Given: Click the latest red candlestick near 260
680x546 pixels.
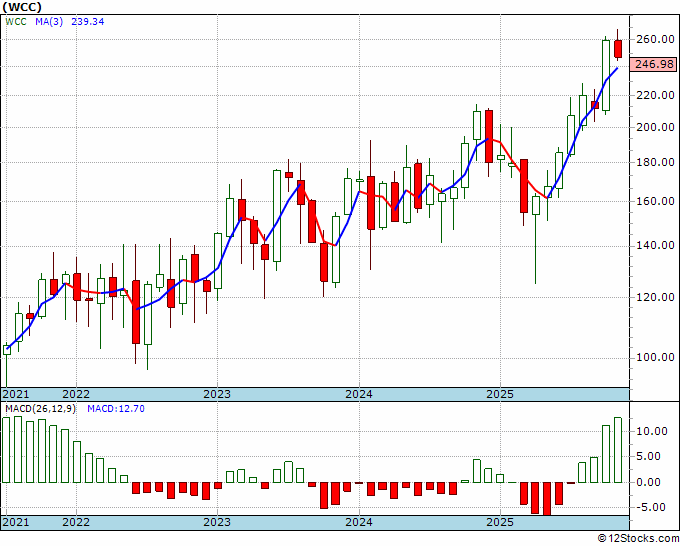Looking at the screenshot, I should 618,49.
